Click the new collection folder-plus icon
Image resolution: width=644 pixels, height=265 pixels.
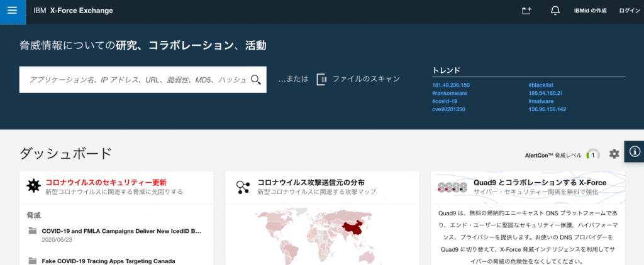tap(526, 11)
